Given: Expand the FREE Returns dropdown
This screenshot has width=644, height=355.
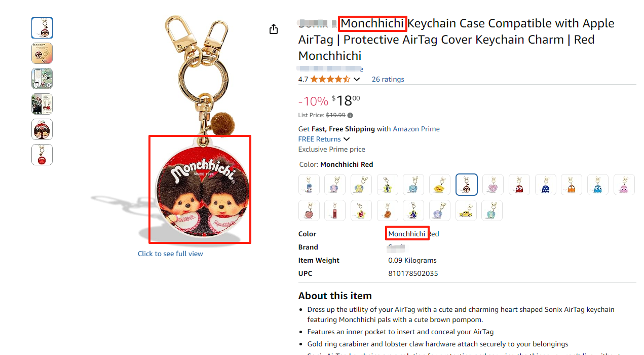Looking at the screenshot, I should pos(347,139).
